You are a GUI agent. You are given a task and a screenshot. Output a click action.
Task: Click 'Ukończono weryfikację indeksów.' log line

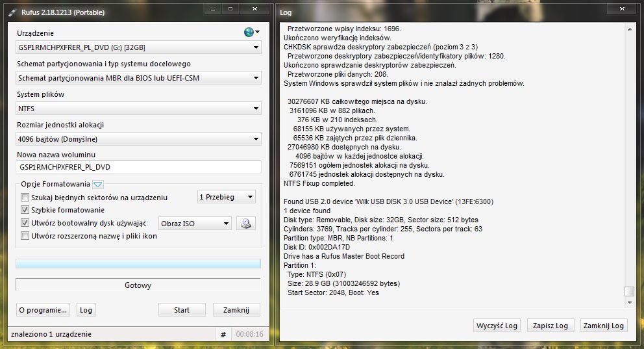coord(337,38)
